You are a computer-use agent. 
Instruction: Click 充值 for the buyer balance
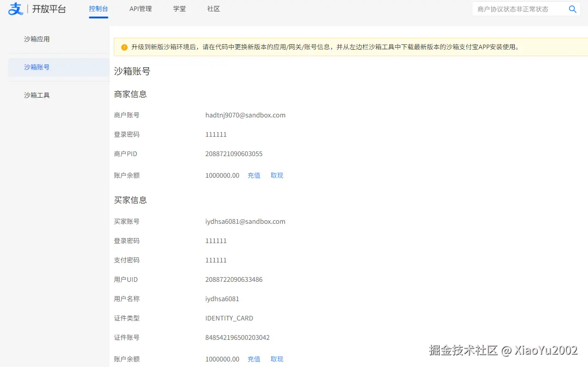[x=254, y=359]
